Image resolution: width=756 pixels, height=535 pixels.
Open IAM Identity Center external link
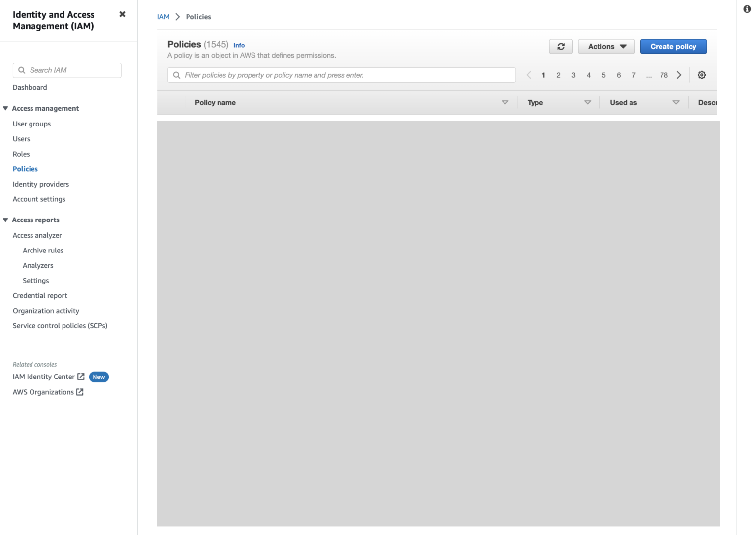(82, 377)
